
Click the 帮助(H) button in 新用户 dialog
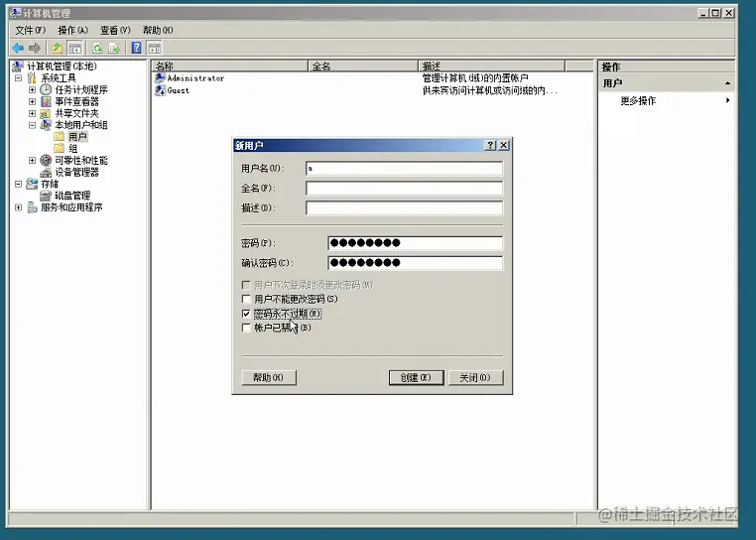269,377
